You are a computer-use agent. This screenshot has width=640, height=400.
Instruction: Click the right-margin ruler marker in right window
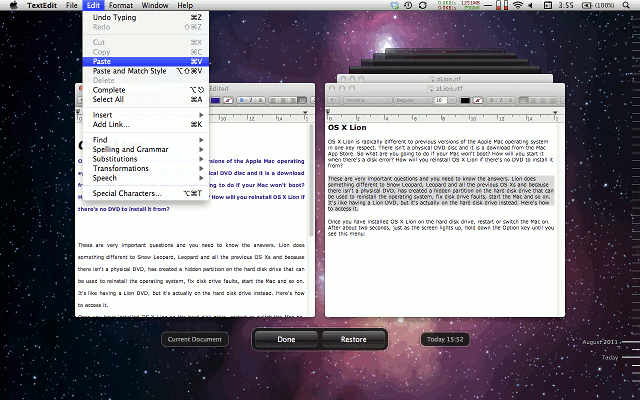(555, 113)
